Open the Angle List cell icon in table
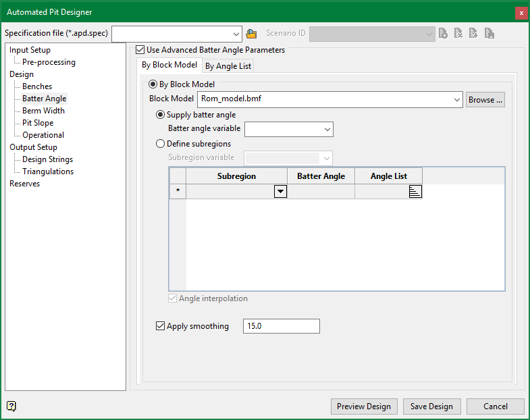 [x=415, y=192]
